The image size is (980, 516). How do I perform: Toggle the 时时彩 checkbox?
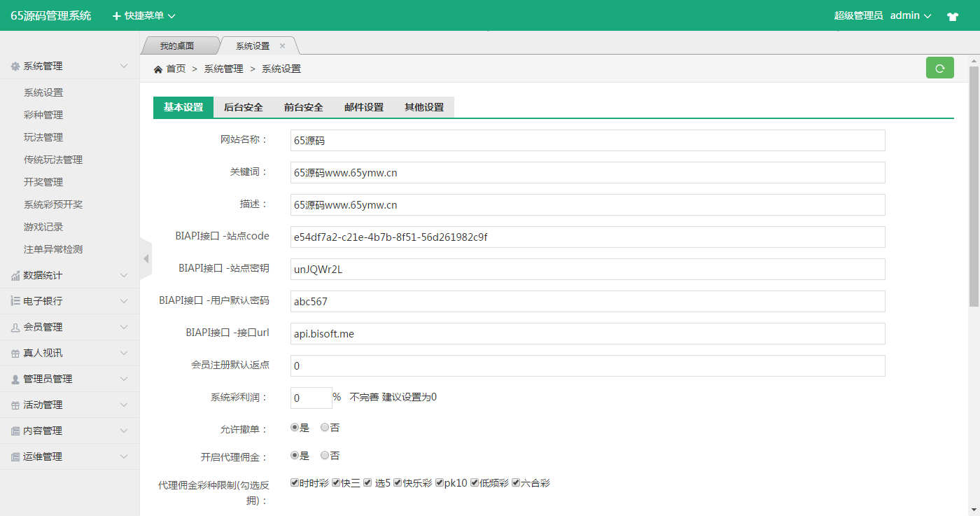click(295, 482)
